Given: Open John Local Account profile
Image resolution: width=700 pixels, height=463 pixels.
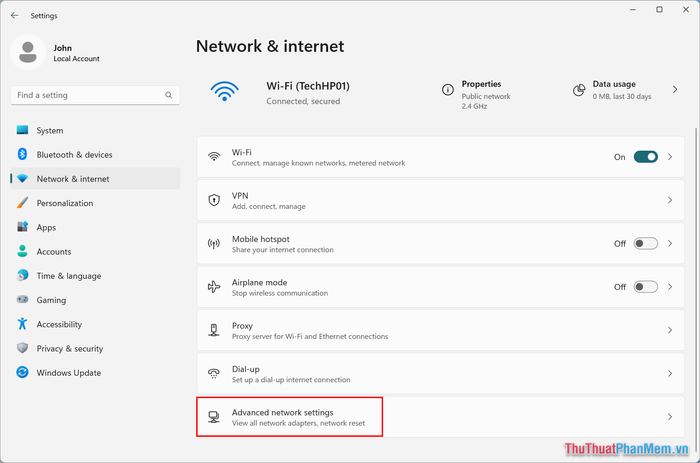Looking at the screenshot, I should (x=56, y=53).
